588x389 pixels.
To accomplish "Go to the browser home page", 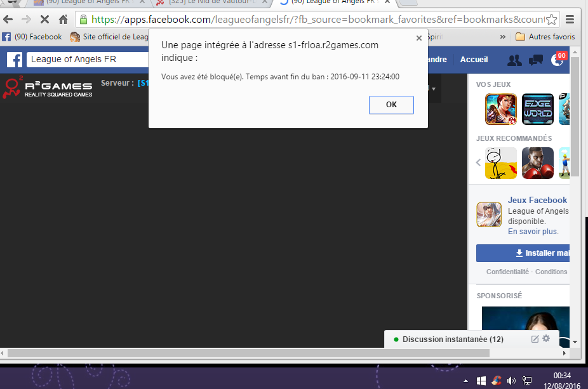I will pyautogui.click(x=63, y=20).
